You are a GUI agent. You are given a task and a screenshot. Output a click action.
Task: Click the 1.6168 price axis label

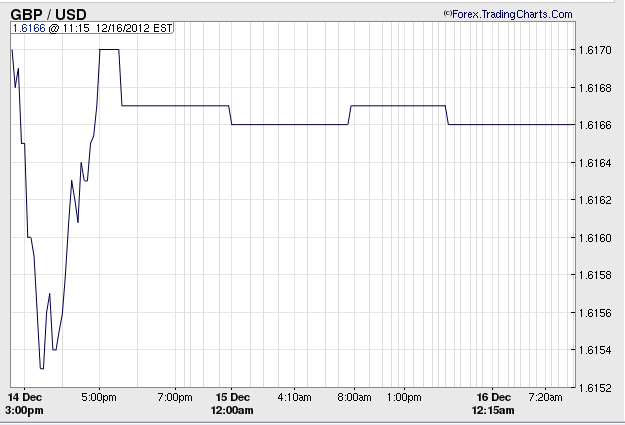(595, 88)
